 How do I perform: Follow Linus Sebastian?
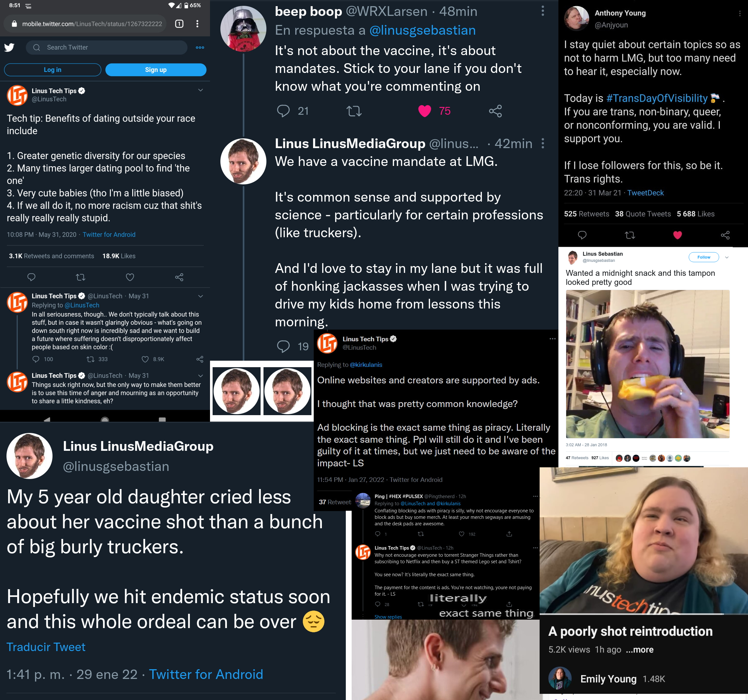(x=704, y=257)
